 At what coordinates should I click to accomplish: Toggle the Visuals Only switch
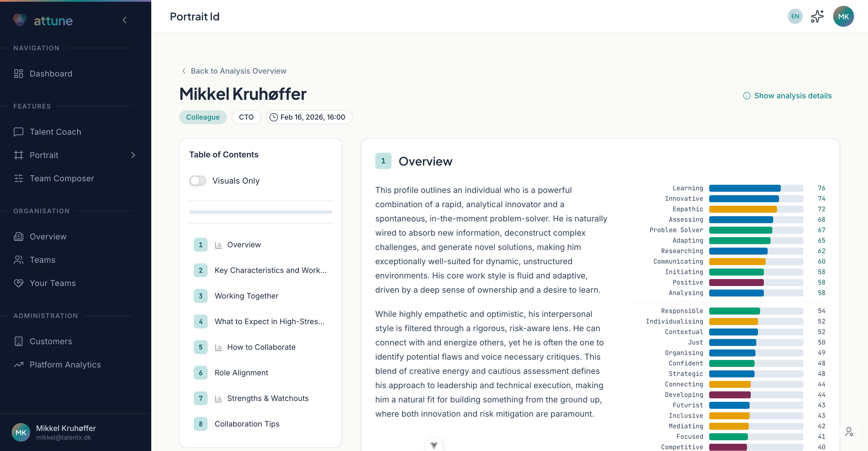click(x=198, y=181)
